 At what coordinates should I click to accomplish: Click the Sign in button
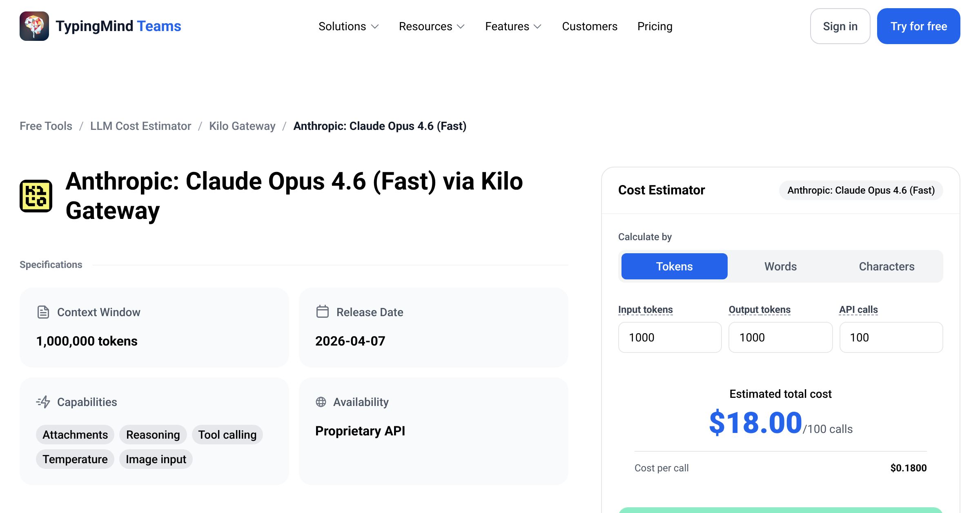840,26
